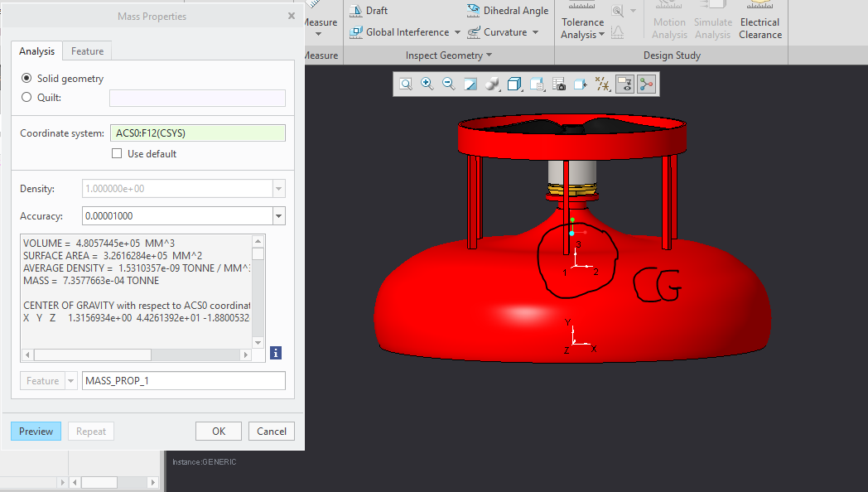
Task: Click Cancel in Mass Properties dialog
Action: click(272, 432)
